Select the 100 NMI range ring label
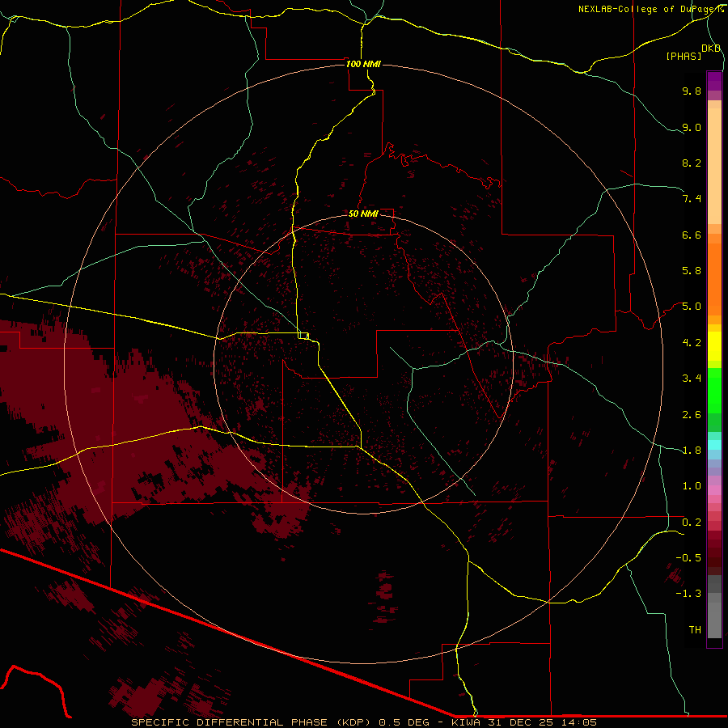 (x=363, y=64)
